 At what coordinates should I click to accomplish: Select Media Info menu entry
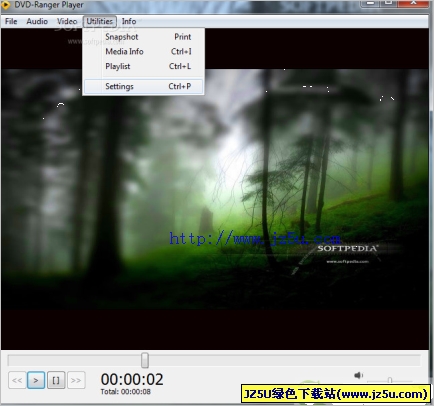pyautogui.click(x=144, y=51)
